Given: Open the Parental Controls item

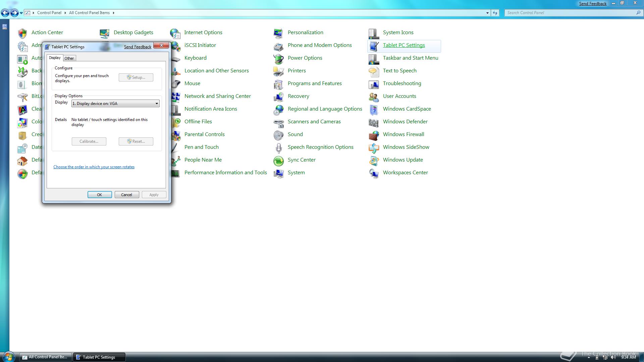Looking at the screenshot, I should pos(204,134).
